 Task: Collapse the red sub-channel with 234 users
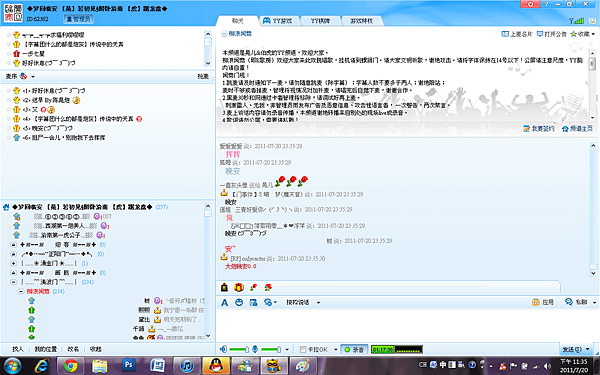21,292
